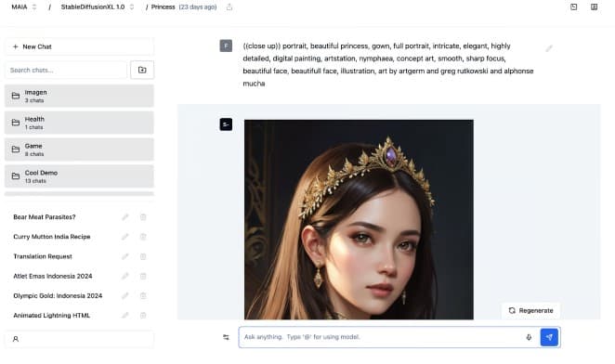Regenerate the response

pyautogui.click(x=530, y=310)
